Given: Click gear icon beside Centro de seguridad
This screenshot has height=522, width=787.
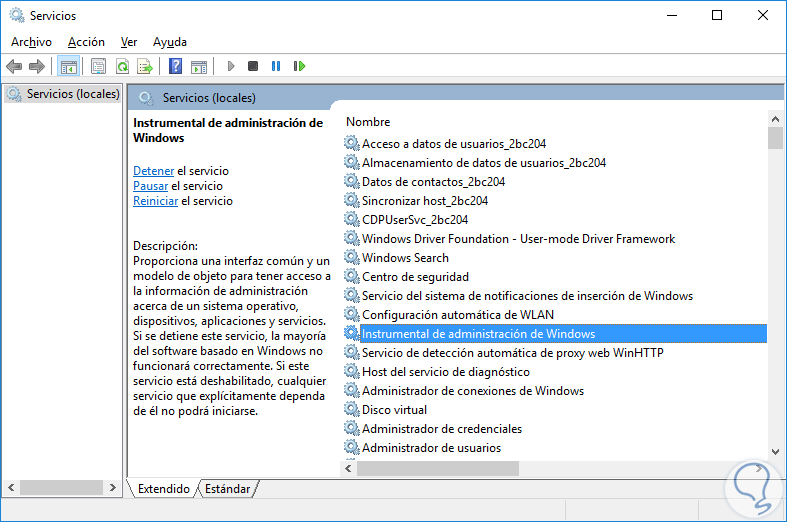Looking at the screenshot, I should 352,277.
